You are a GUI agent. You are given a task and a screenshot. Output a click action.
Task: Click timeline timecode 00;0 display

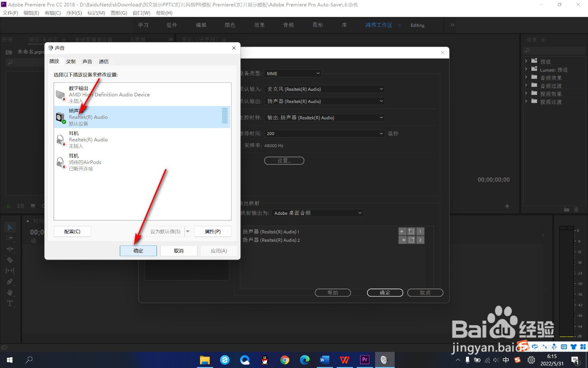(x=37, y=232)
